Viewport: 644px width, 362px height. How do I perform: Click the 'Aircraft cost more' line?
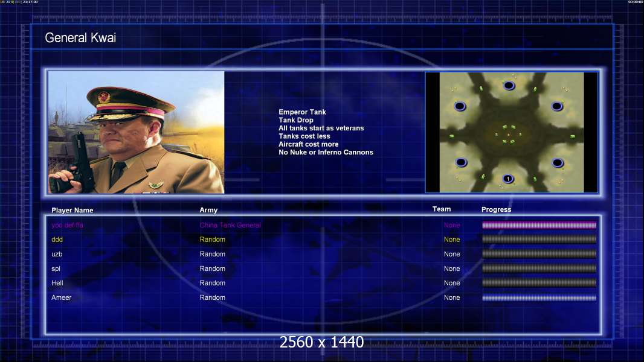click(x=309, y=144)
